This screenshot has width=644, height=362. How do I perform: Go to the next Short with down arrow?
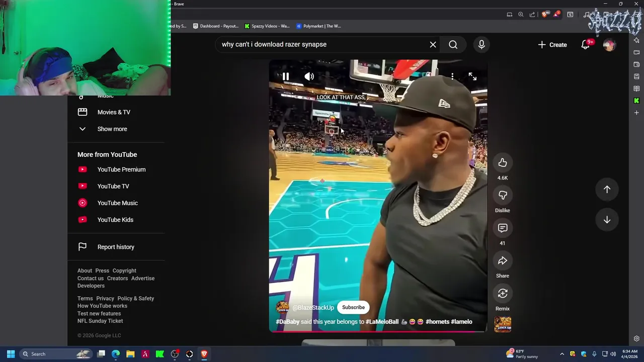[607, 220]
